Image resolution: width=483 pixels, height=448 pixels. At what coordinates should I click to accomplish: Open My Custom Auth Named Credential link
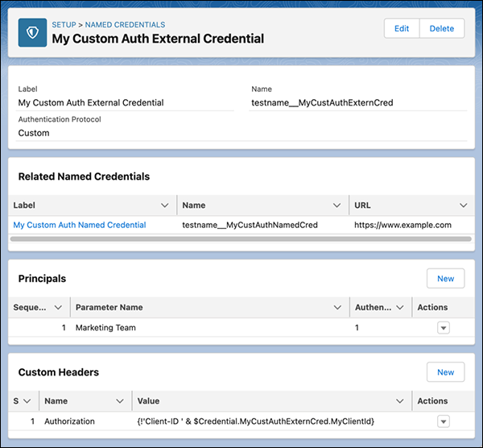(80, 225)
